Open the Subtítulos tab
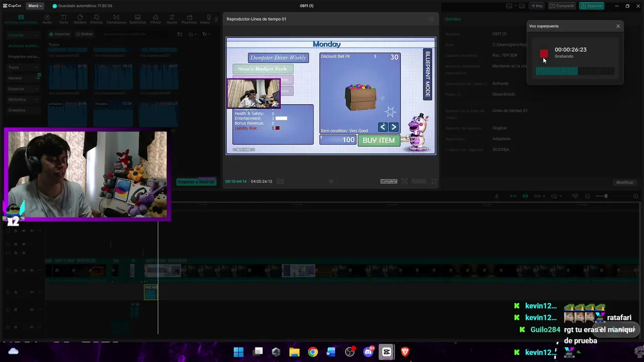The width and height of the screenshot is (644, 362). [138, 20]
